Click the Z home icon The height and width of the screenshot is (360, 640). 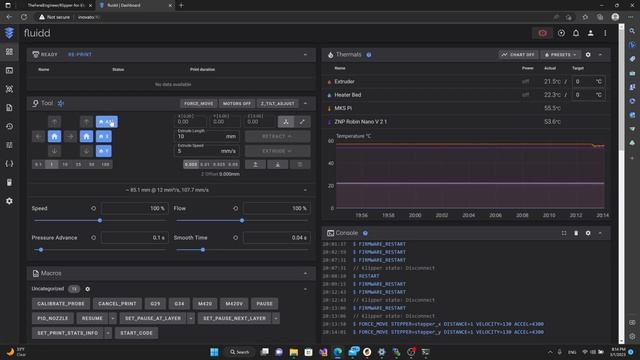[86, 136]
